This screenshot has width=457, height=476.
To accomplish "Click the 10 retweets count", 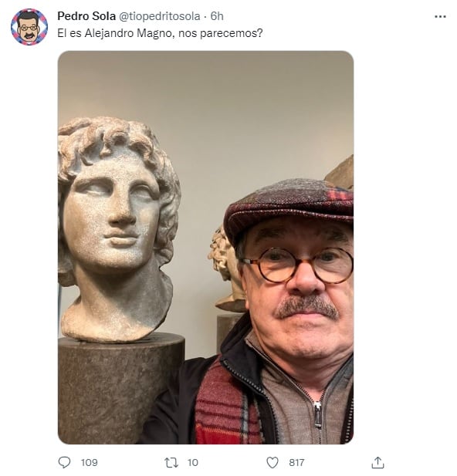I will (x=193, y=463).
